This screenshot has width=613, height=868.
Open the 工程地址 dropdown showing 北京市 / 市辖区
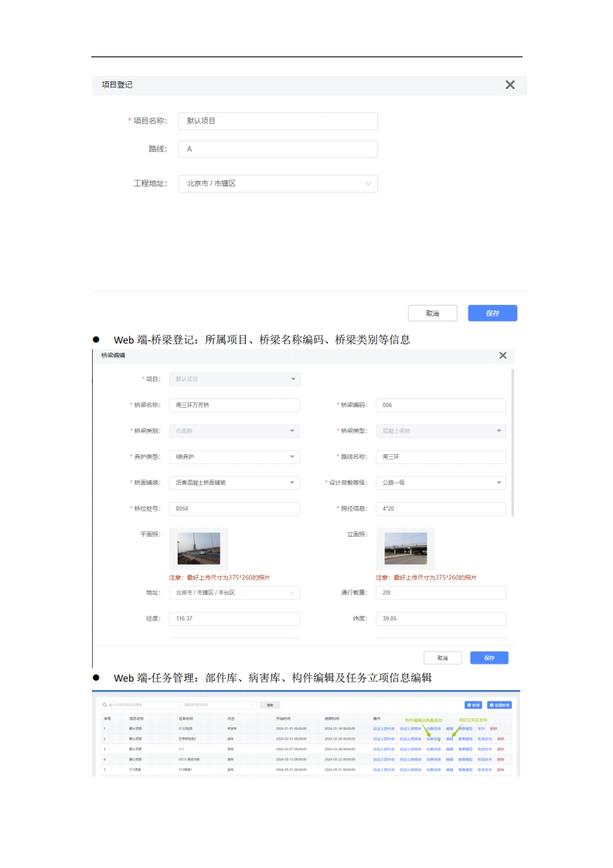[278, 183]
